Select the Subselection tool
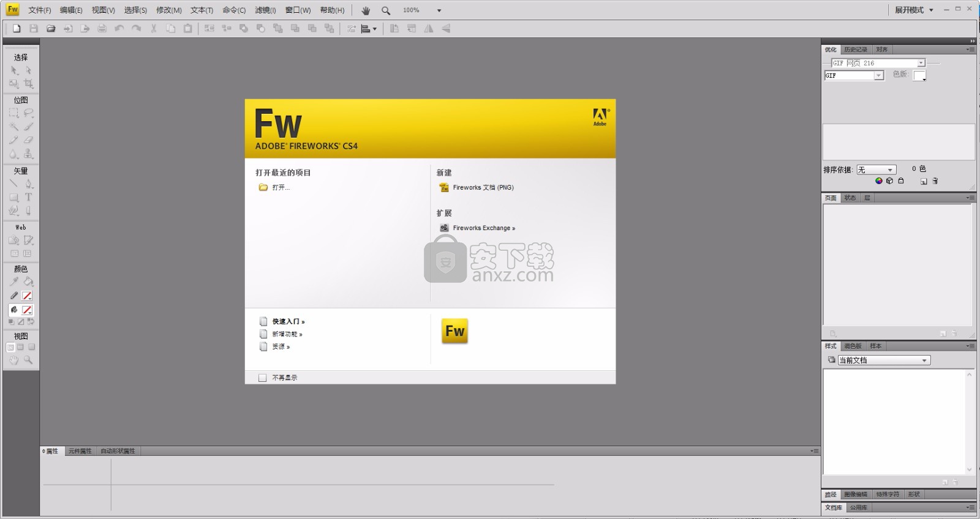This screenshot has width=980, height=519. (x=28, y=70)
